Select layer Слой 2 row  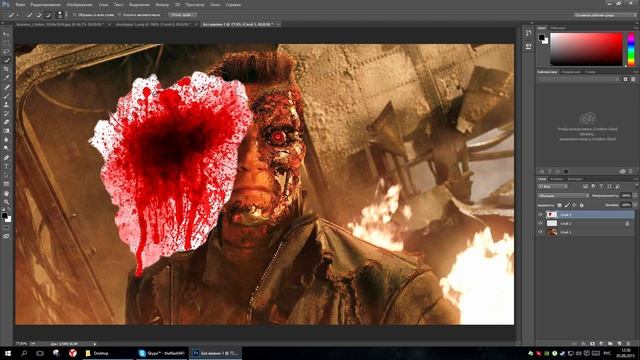tap(586, 223)
